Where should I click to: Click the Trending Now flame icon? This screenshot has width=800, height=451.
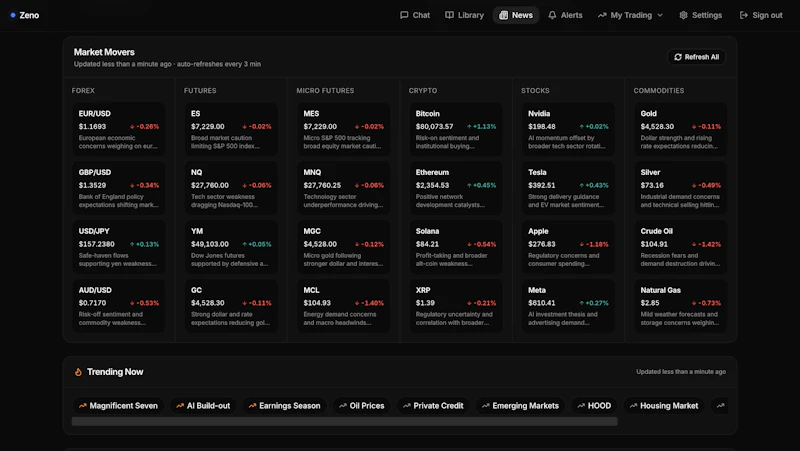point(78,372)
